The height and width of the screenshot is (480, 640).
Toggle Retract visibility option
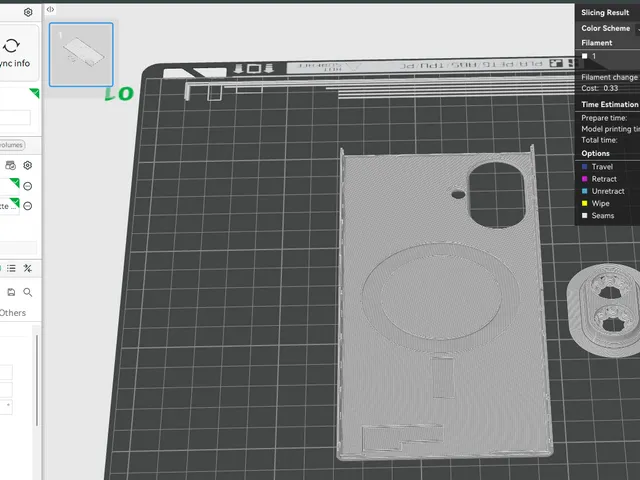click(x=599, y=179)
